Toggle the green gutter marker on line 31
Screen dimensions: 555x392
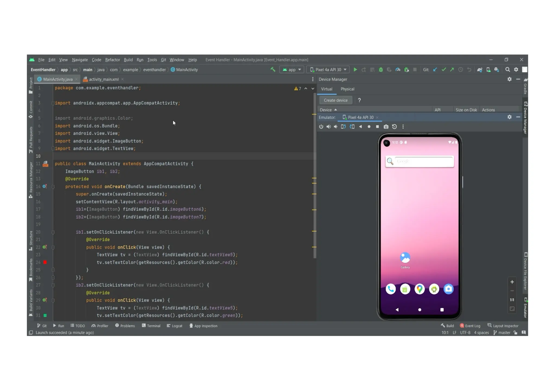point(45,315)
